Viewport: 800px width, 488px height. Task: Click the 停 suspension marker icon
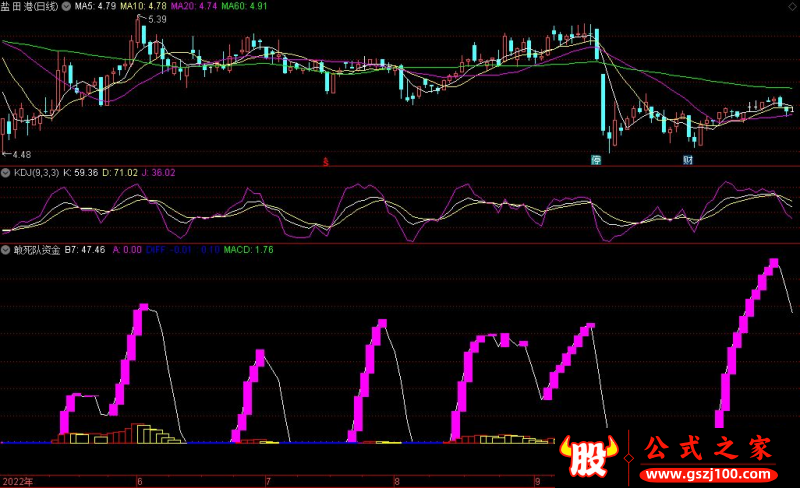[596, 160]
